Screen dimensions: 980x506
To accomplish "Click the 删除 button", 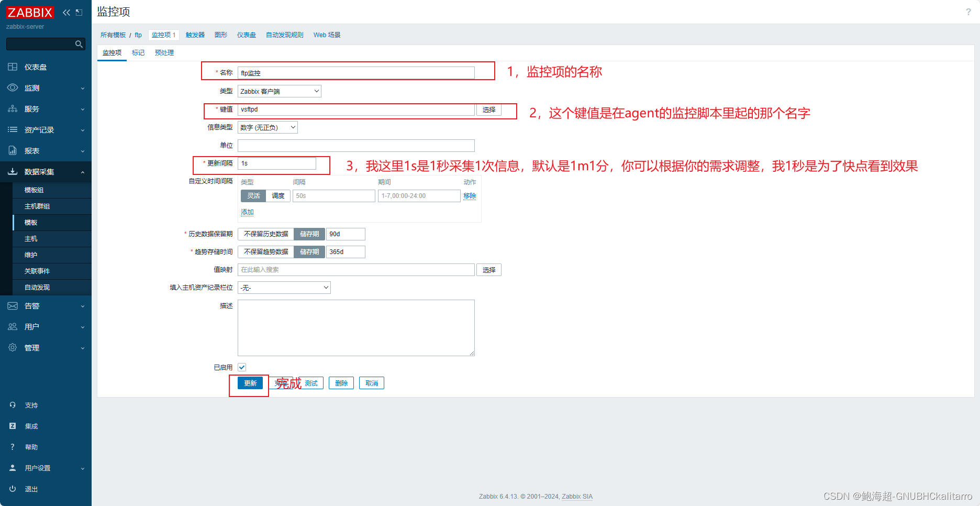I will coord(341,383).
